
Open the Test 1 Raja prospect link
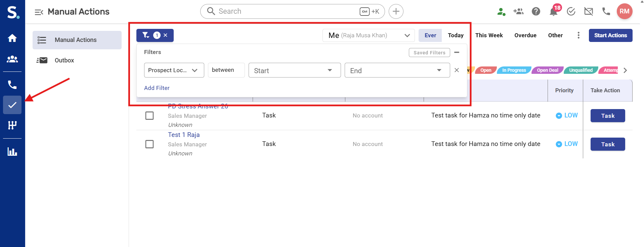tap(184, 135)
